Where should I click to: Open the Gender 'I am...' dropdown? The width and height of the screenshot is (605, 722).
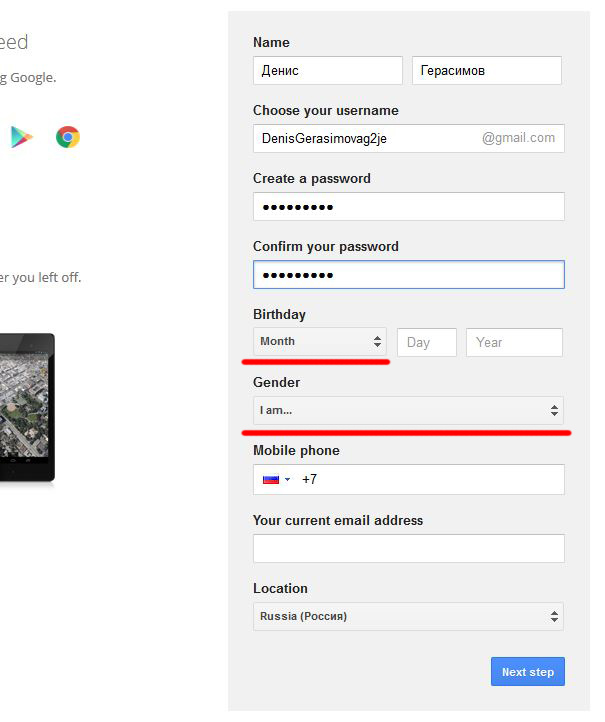click(x=408, y=410)
